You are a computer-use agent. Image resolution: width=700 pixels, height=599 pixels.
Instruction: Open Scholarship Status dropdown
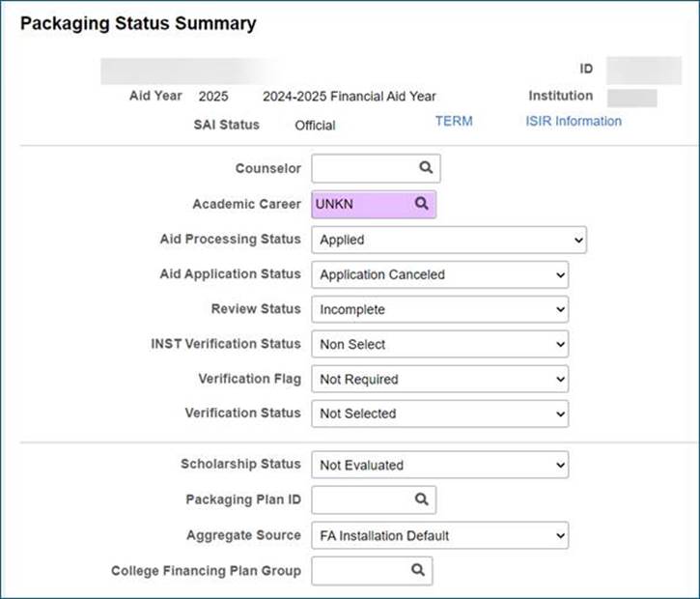[x=439, y=465]
